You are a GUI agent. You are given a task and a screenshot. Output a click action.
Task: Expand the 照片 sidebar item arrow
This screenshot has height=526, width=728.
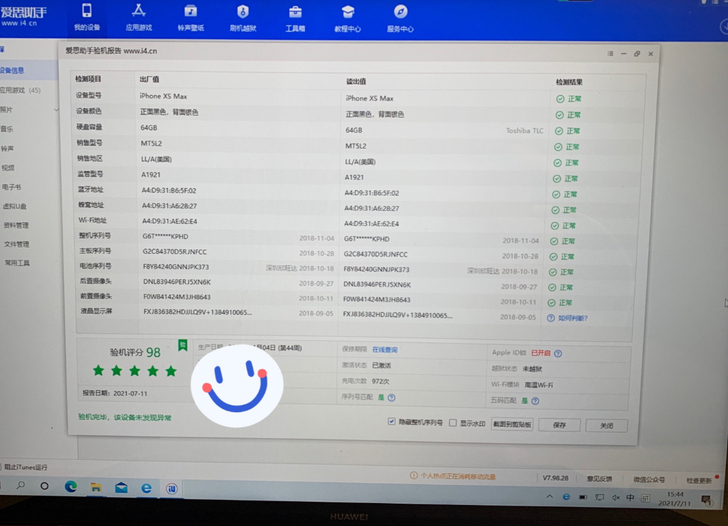click(x=56, y=110)
